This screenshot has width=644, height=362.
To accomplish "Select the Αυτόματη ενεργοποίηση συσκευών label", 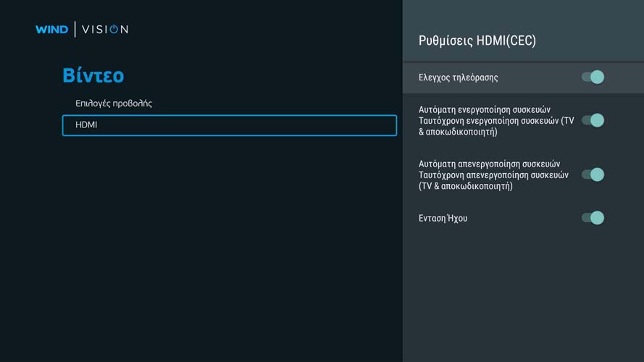I will point(484,109).
